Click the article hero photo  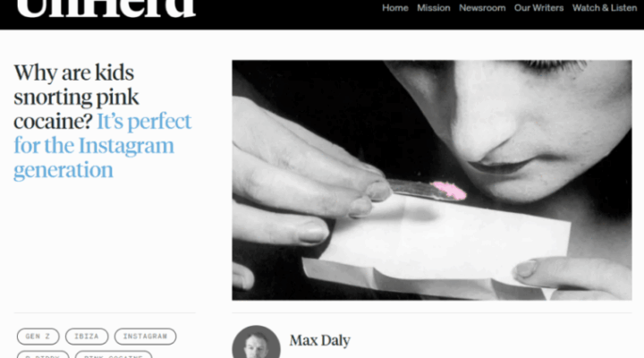tap(432, 180)
